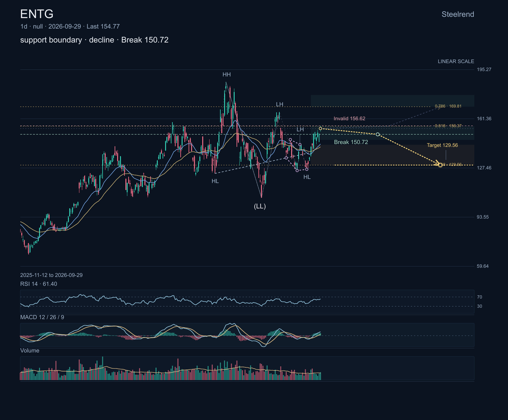Screen dimensions: 508x420
Task: Click the 195.27 price axis label
Action: coord(484,69)
